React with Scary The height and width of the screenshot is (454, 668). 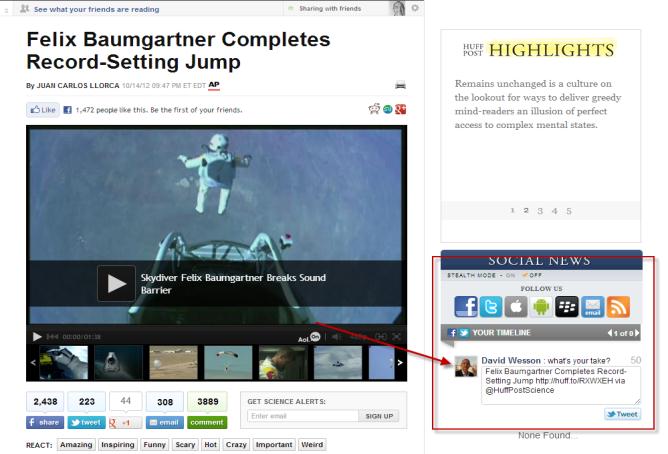185,445
